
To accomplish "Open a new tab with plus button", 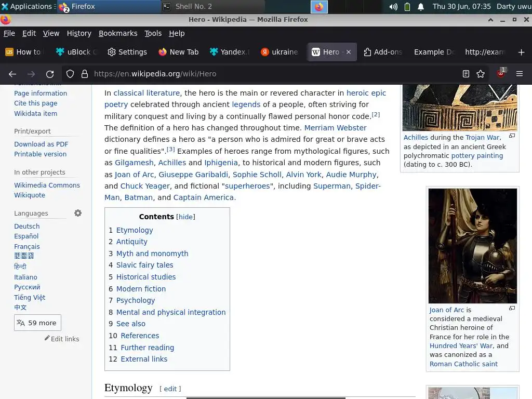I will click(522, 52).
